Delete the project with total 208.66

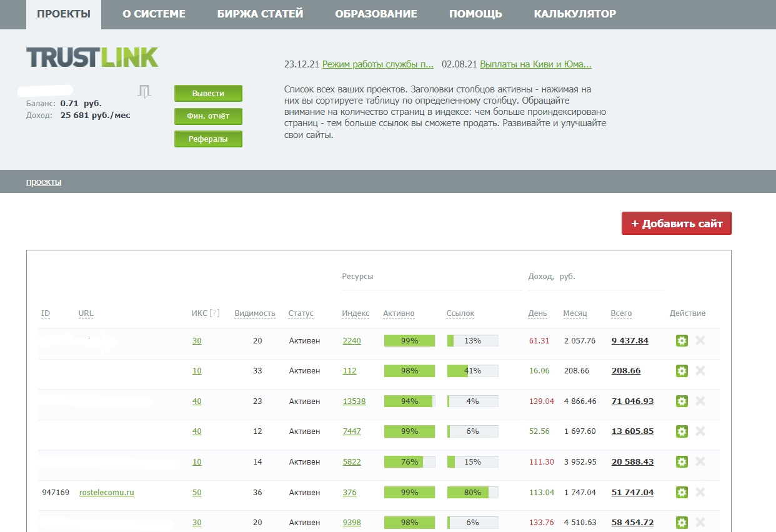[x=700, y=370]
